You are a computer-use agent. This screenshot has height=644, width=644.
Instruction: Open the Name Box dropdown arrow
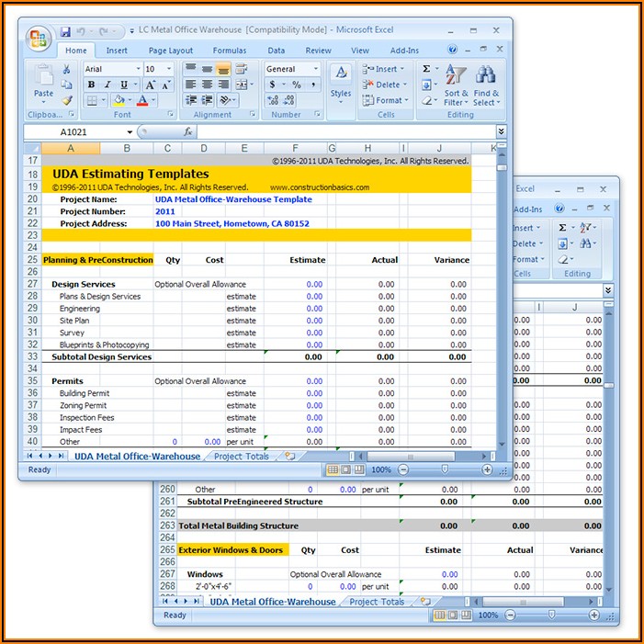click(x=130, y=132)
